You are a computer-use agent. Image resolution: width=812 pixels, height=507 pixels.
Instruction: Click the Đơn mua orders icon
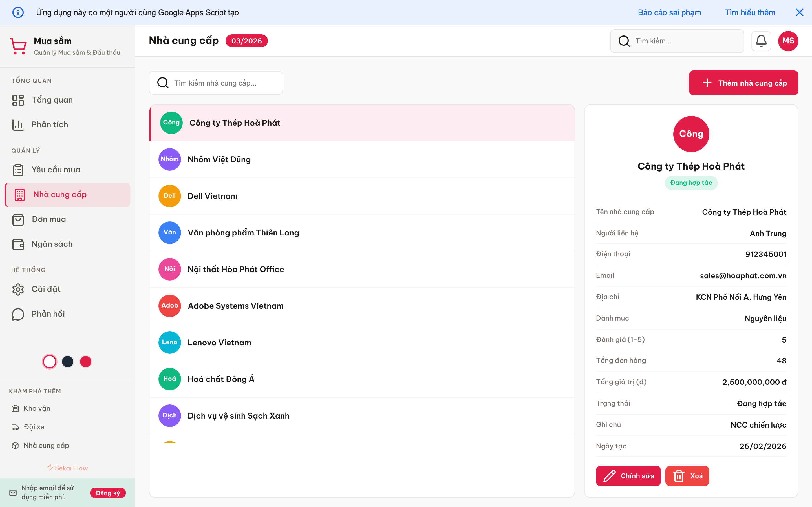[x=18, y=220]
